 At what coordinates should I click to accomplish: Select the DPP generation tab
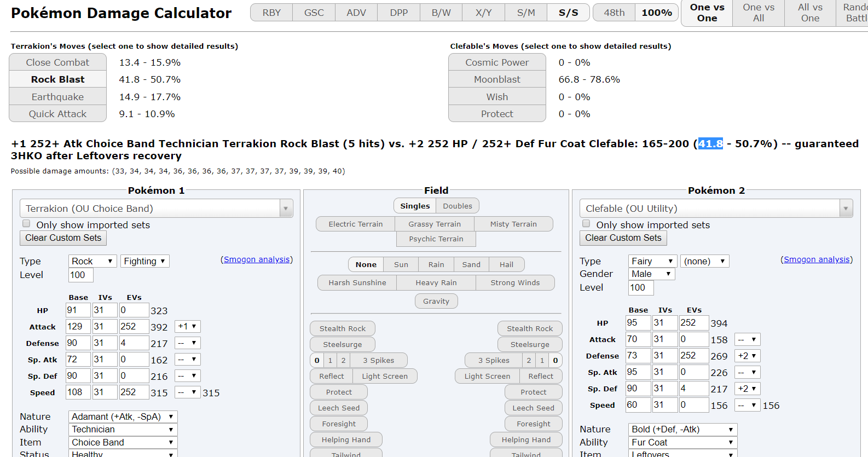tap(398, 13)
